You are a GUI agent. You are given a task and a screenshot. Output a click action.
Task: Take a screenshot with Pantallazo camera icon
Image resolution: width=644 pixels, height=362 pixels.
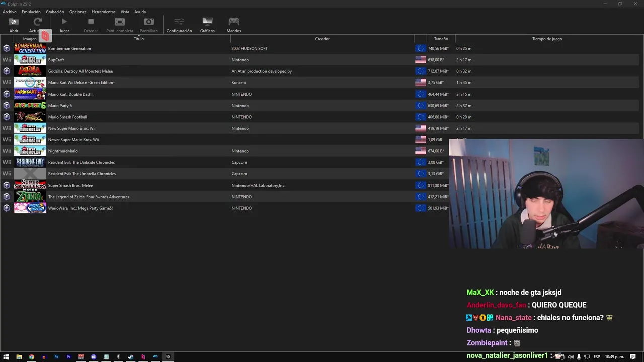(x=149, y=22)
